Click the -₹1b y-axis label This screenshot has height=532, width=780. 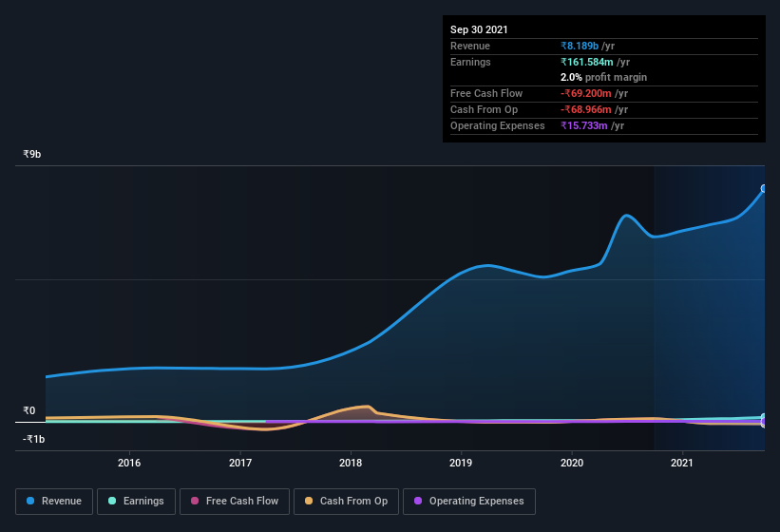34,439
